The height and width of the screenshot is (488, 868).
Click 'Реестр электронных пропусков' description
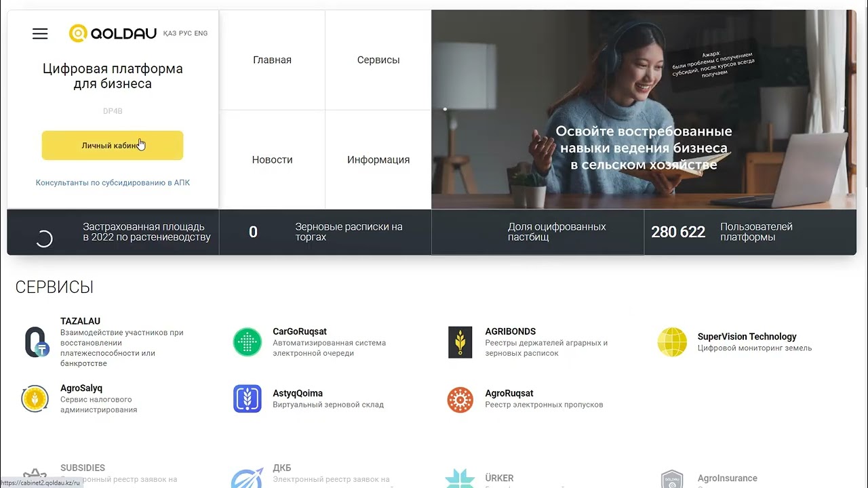(x=544, y=405)
